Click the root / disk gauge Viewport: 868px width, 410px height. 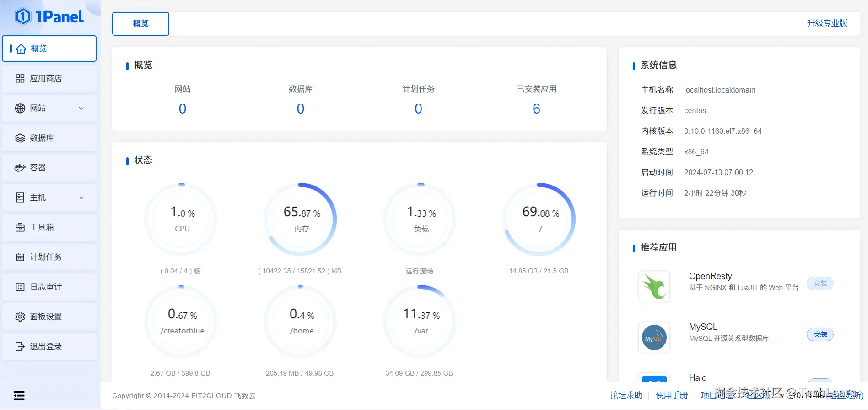tap(540, 219)
